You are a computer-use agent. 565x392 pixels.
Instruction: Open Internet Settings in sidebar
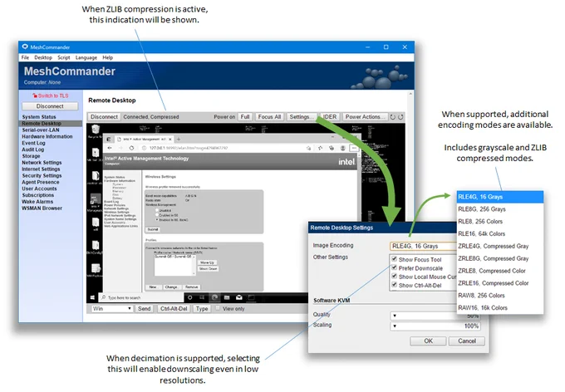pyautogui.click(x=41, y=169)
